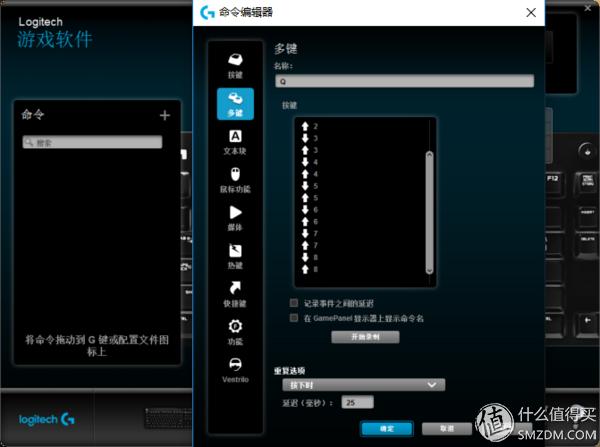600x447 pixels.
Task: Select the first key-up 2 entry
Action: point(310,126)
